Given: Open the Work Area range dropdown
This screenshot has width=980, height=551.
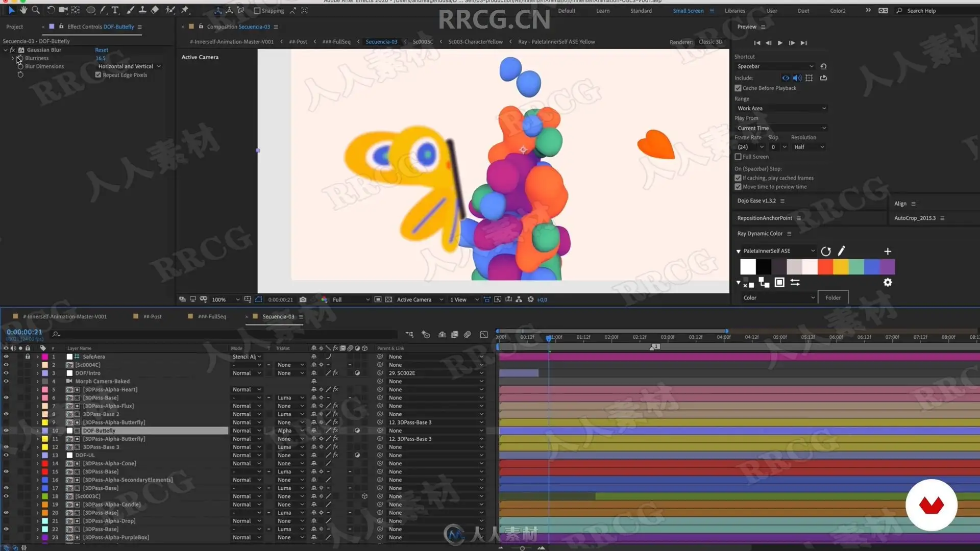Looking at the screenshot, I should click(781, 108).
